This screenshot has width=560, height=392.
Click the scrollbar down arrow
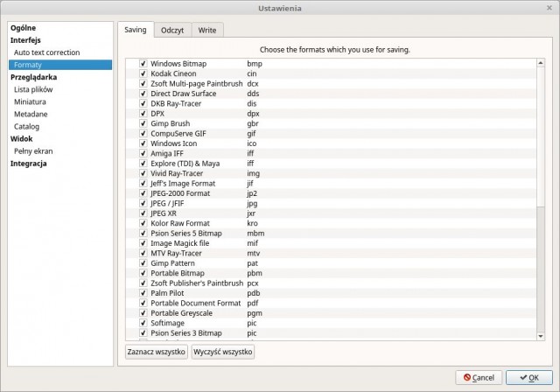[x=541, y=336]
